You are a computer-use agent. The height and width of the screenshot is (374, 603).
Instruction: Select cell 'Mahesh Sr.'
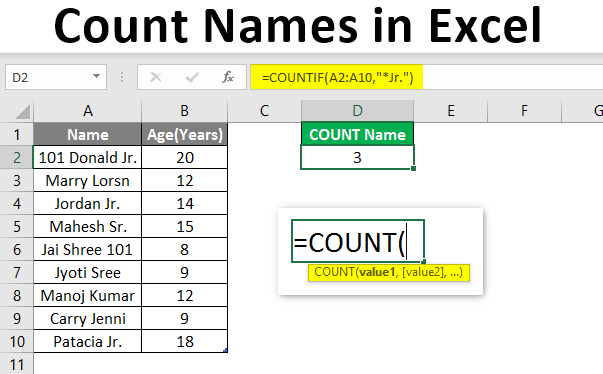[88, 226]
